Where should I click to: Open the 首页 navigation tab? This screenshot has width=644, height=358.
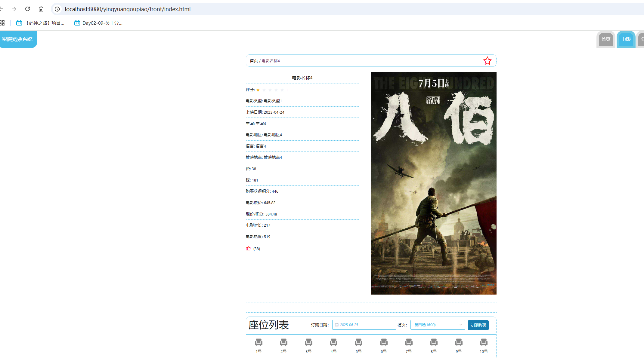[605, 39]
